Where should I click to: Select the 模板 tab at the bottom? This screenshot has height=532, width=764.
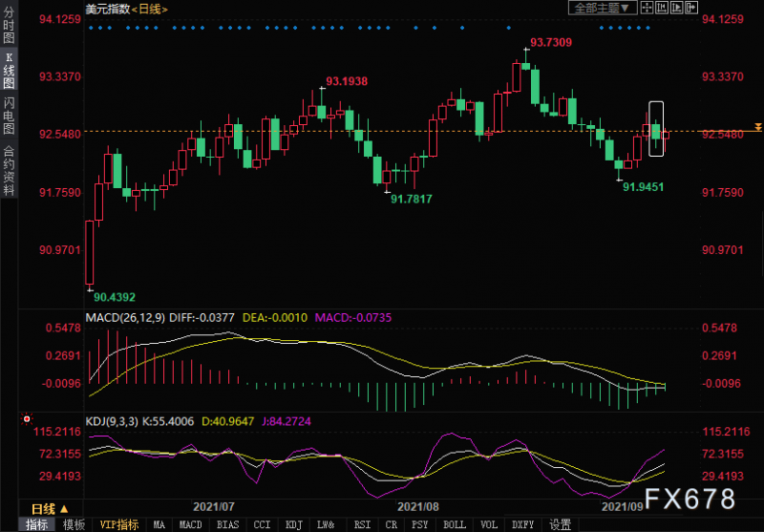point(74,524)
